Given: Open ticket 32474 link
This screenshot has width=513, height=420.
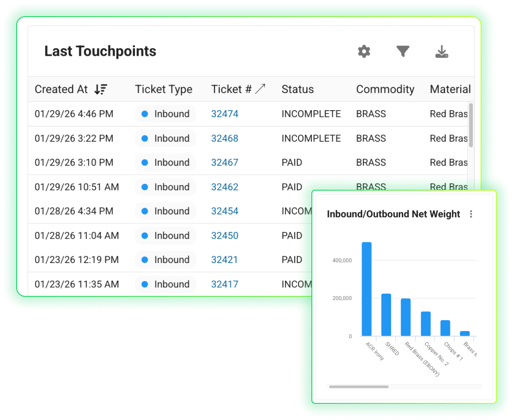Looking at the screenshot, I should pos(225,114).
